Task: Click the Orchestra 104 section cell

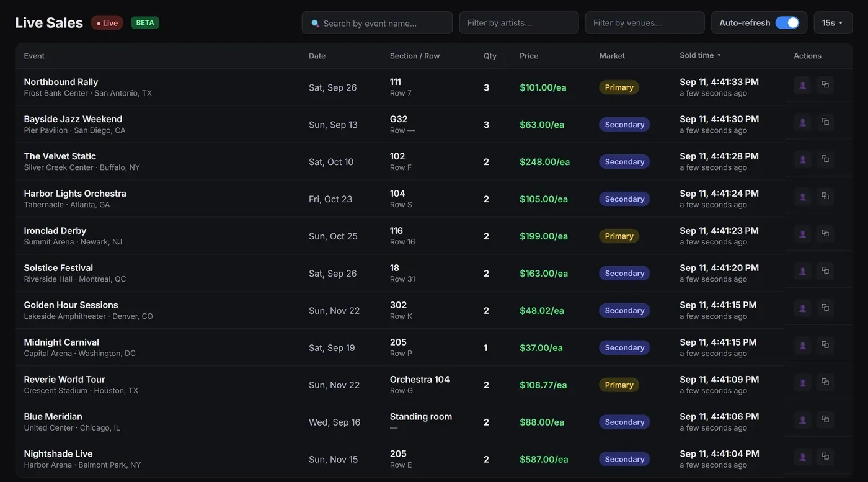Action: coord(420,380)
